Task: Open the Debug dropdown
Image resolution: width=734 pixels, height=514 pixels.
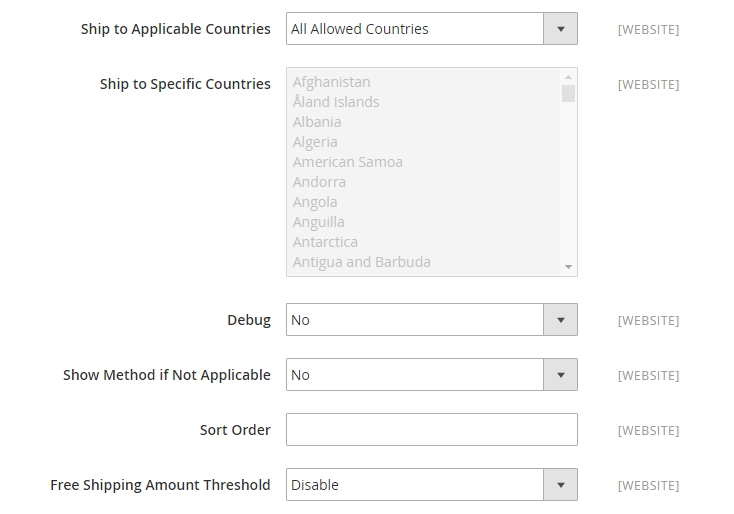Action: 432,320
